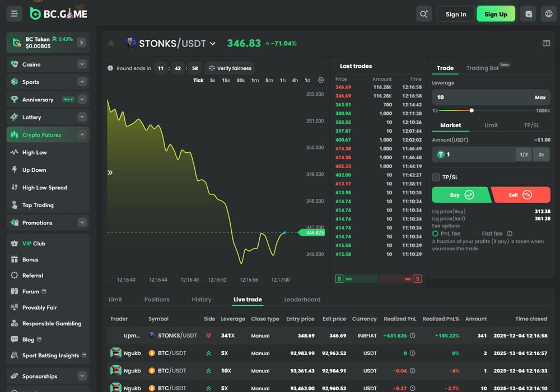Click the Amount(USDT) input field

click(x=491, y=154)
